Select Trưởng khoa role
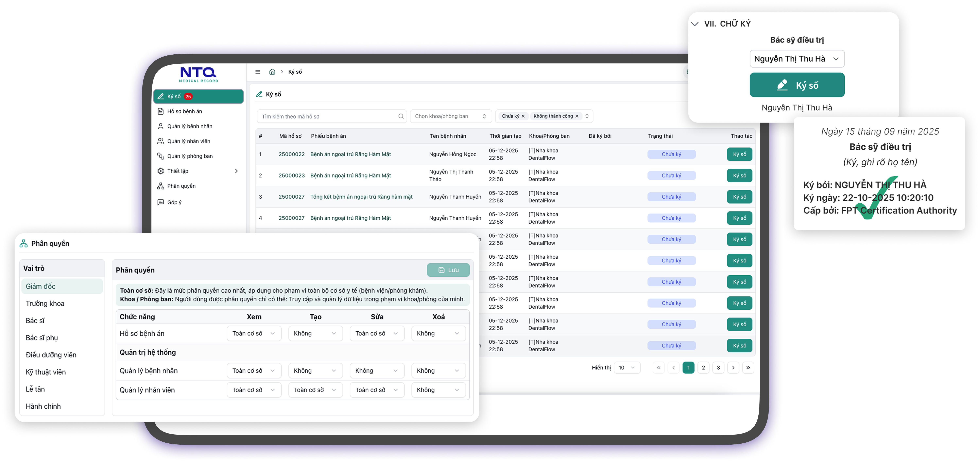980x462 pixels. pos(45,303)
